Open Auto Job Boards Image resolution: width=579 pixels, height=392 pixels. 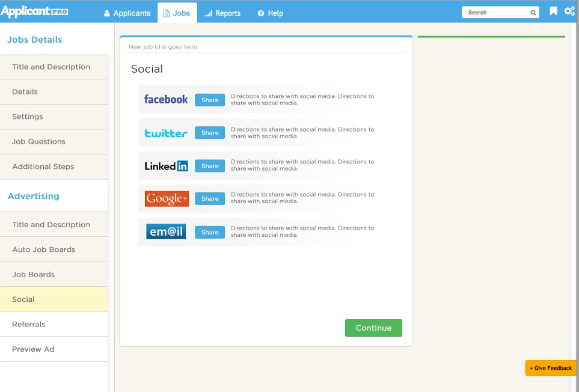[x=54, y=250]
